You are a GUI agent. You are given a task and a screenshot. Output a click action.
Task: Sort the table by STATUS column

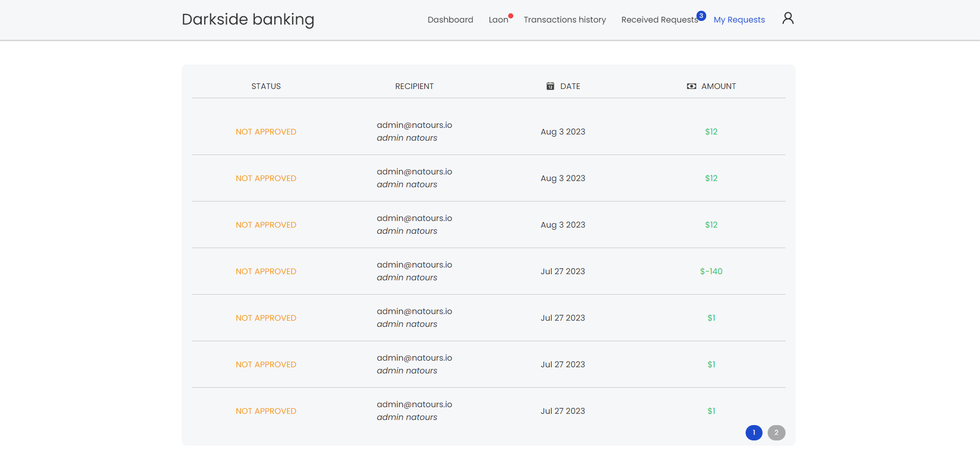[x=266, y=86]
